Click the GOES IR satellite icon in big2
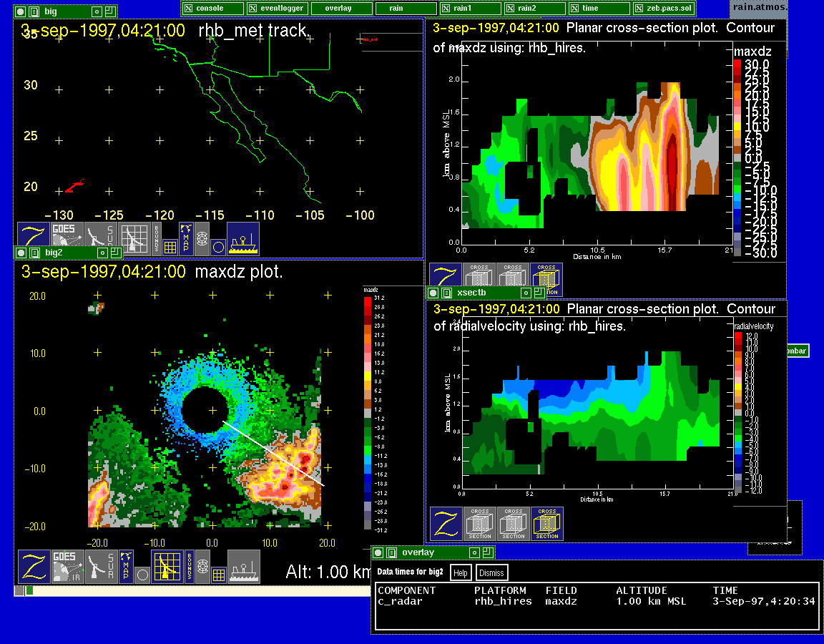Viewport: 824px width, 644px height. click(67, 567)
